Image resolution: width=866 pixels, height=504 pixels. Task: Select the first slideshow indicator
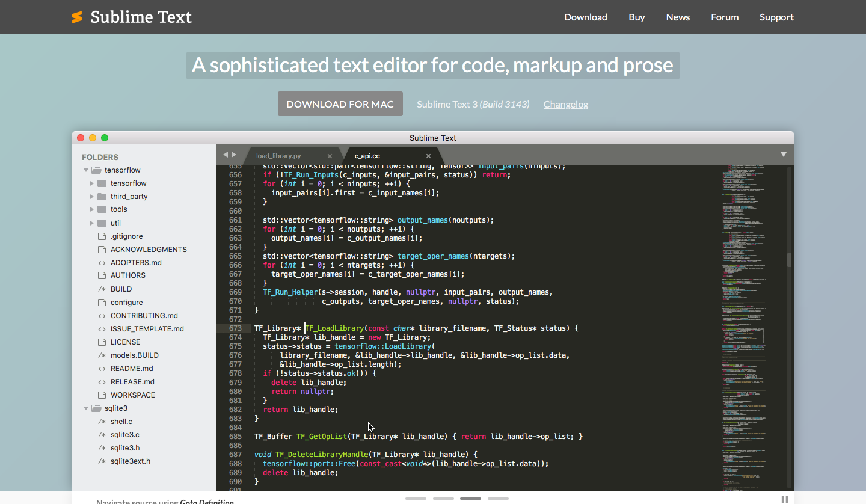(416, 499)
